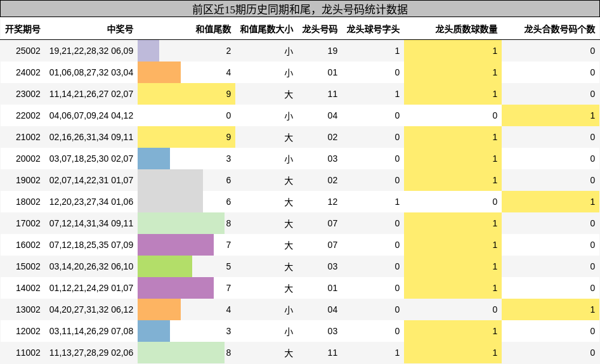Viewport: 600px width, 364px height.
Task: Click the orange data bar in row 24002
Action: click(159, 72)
